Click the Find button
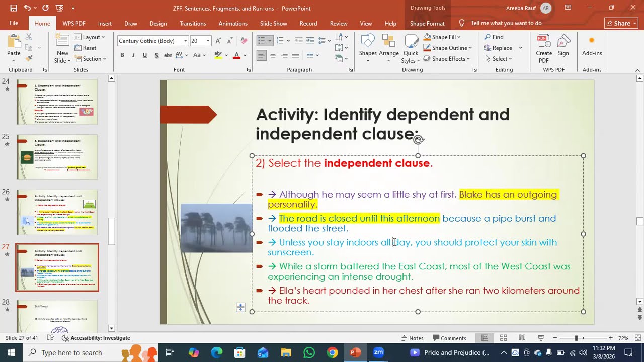The width and height of the screenshot is (644, 362). [494, 37]
